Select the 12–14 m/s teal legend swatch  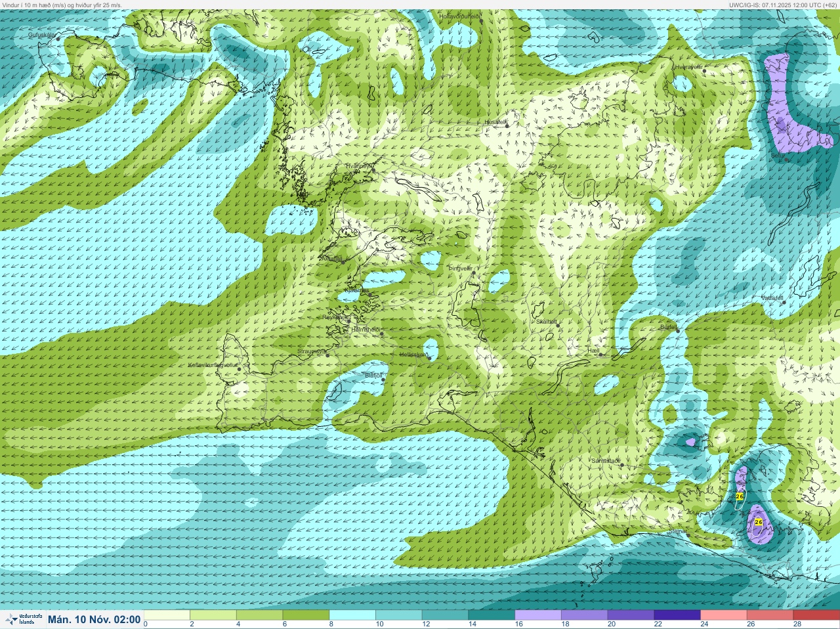445,615
